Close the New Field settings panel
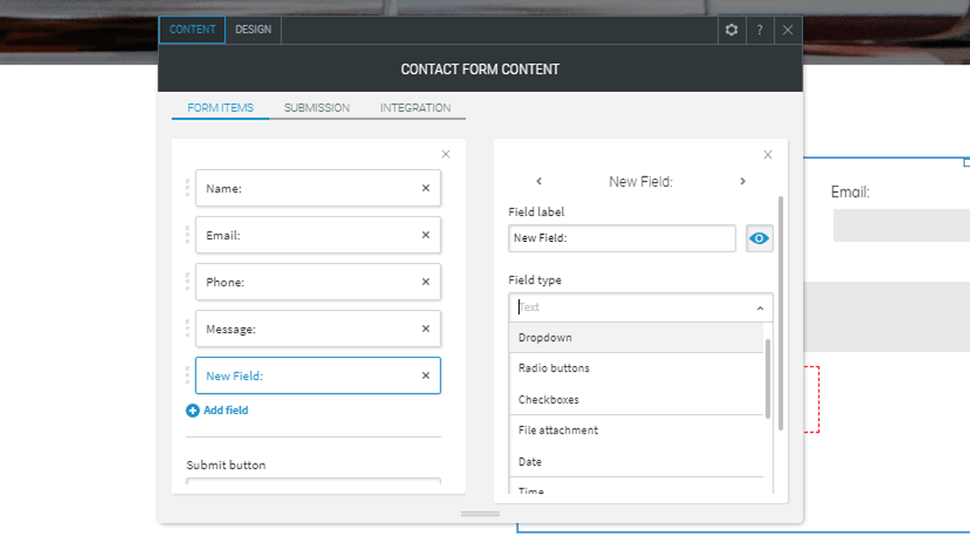The height and width of the screenshot is (548, 970). click(x=768, y=155)
